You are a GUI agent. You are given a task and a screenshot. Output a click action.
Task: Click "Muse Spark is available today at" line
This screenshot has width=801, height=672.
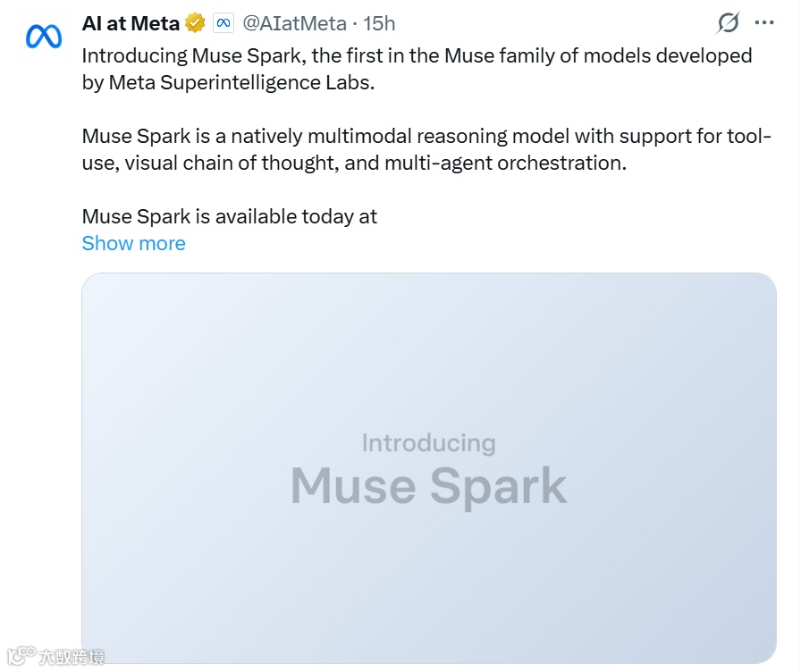(x=229, y=216)
